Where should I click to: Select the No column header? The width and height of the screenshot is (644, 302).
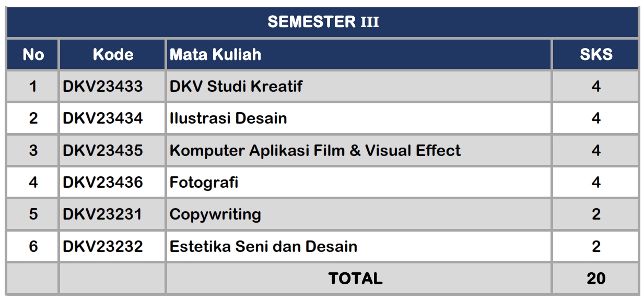click(33, 54)
